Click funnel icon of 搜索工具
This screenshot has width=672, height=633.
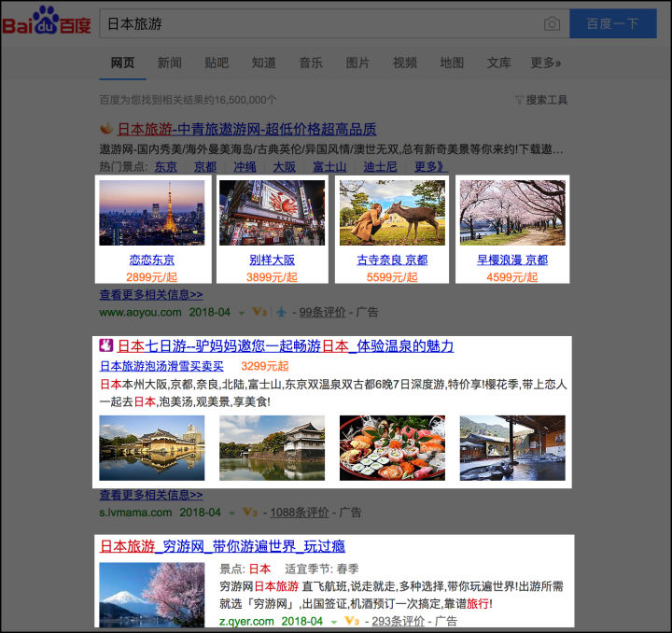pos(519,100)
